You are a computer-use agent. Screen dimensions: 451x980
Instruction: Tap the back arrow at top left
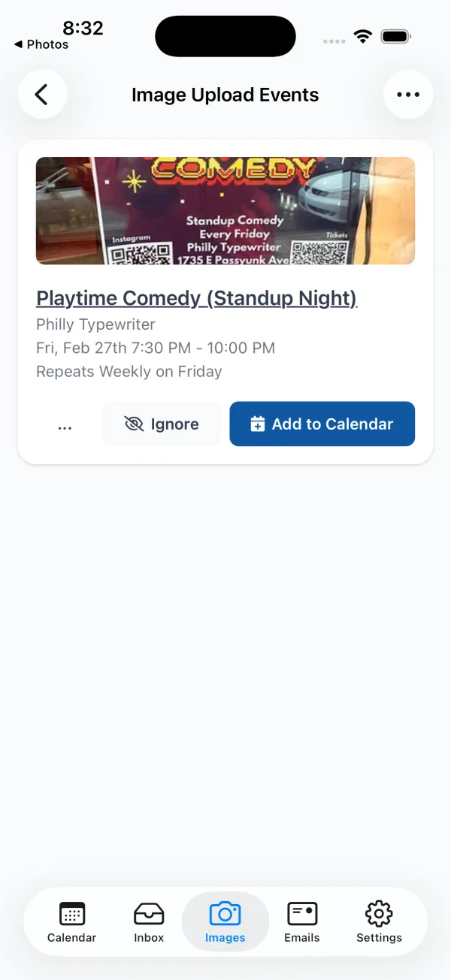pos(42,94)
